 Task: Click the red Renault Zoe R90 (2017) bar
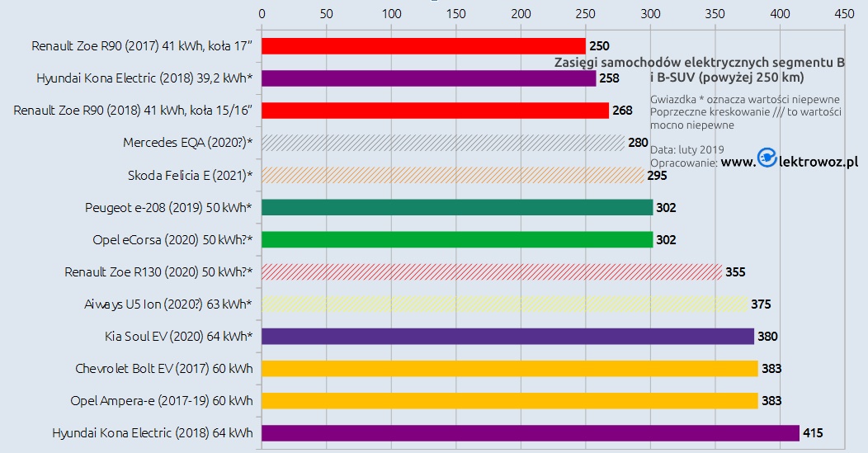pos(423,46)
